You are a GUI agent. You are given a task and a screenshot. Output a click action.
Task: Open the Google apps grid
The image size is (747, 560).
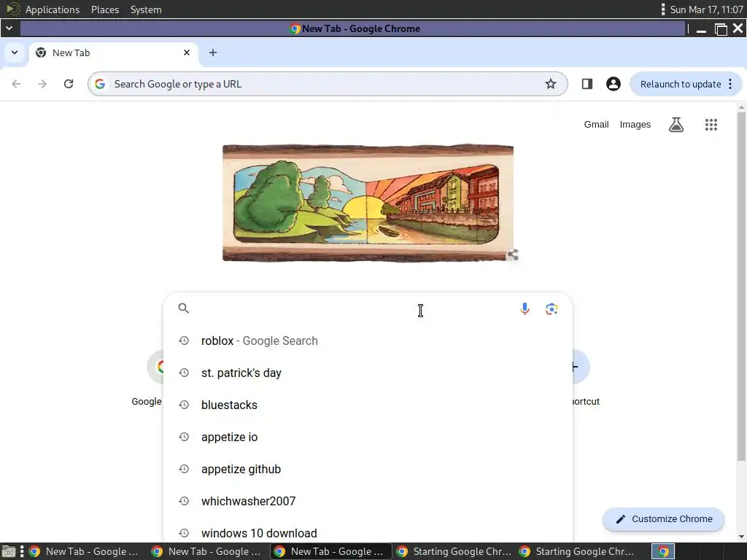tap(711, 125)
